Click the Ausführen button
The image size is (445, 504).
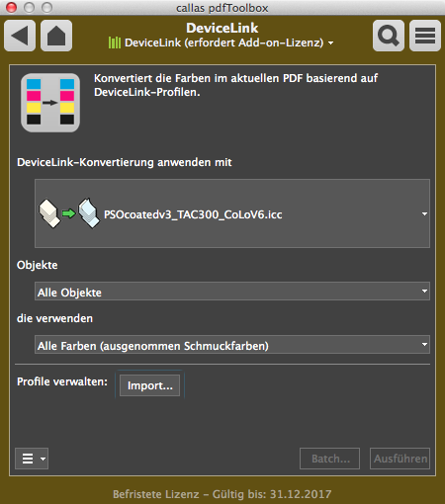(x=400, y=459)
